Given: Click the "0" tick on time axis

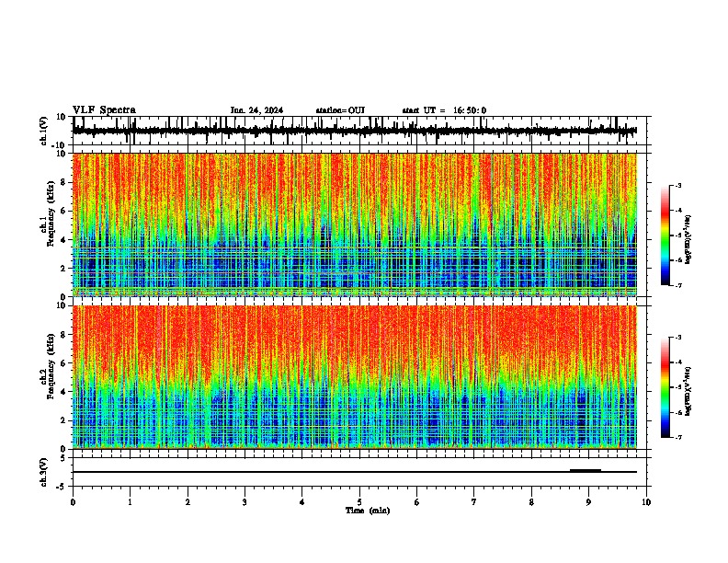Looking at the screenshot, I should (73, 502).
